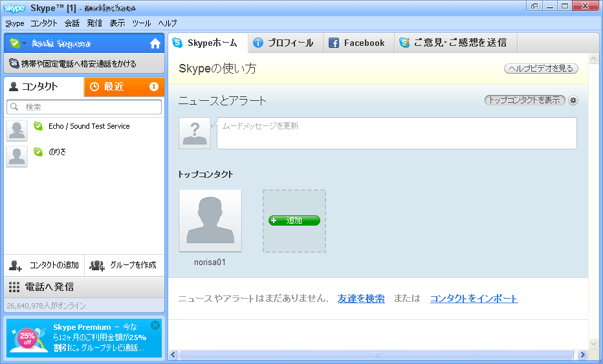
Task: Open the 電話へ発信 dial pad
Action: [84, 287]
